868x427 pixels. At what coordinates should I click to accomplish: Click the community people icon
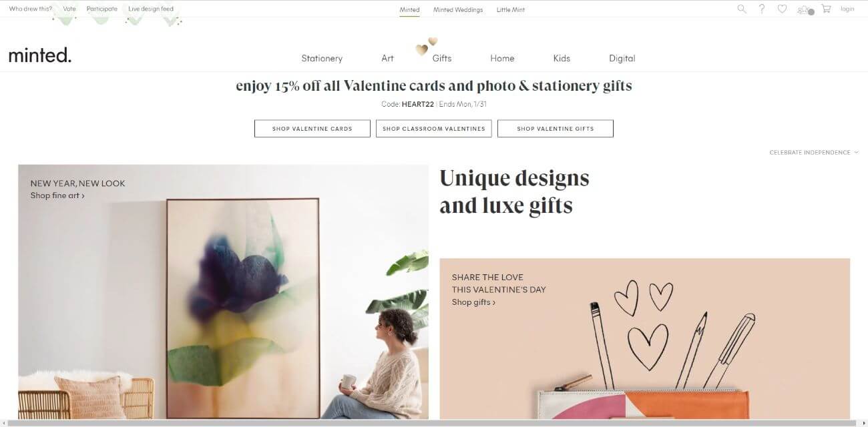pos(805,9)
